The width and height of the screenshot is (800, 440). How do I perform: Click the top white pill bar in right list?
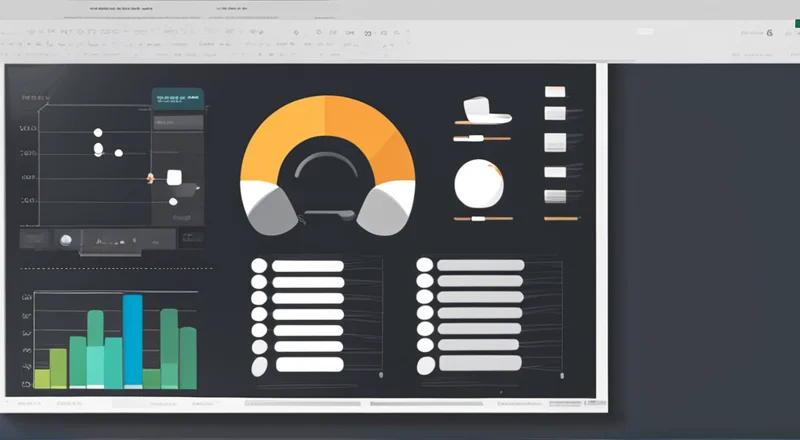[x=480, y=265]
